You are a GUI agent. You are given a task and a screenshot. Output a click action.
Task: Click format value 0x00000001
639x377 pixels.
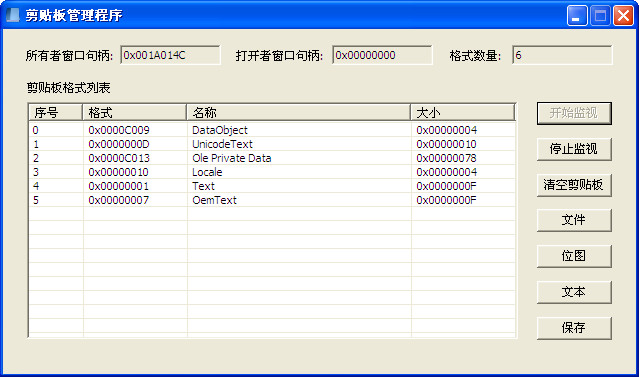point(119,186)
